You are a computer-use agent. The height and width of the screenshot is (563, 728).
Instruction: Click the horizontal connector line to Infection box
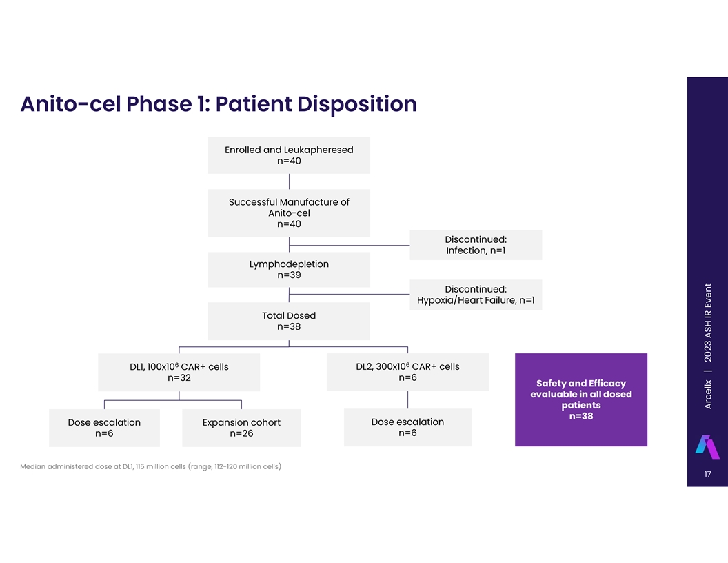click(x=349, y=245)
